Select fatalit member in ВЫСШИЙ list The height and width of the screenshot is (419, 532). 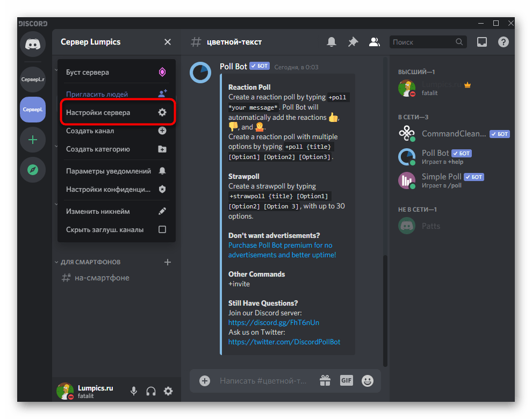click(454, 88)
